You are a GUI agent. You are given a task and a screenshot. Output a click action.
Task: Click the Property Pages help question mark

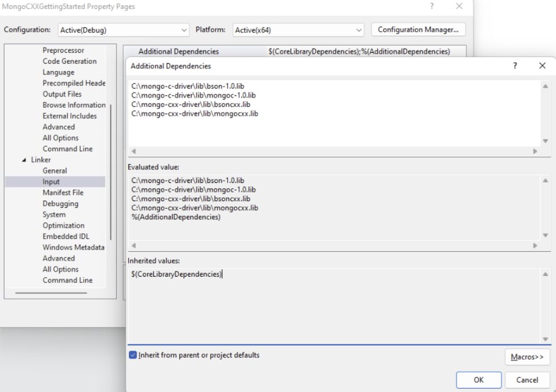pos(432,6)
